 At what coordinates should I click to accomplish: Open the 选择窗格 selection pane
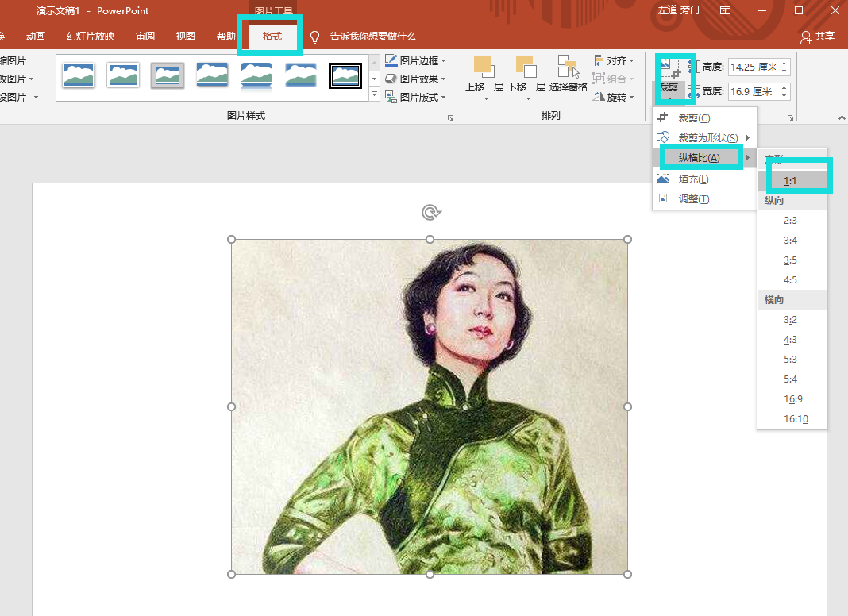click(568, 67)
